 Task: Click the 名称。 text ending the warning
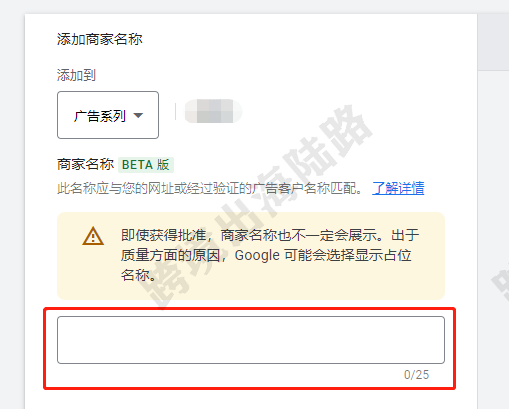pos(138,275)
